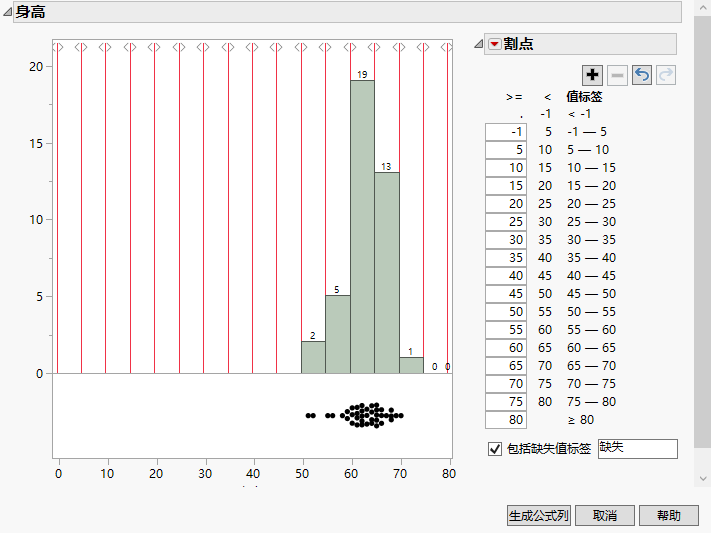The width and height of the screenshot is (711, 533).
Task: Select the >= field in row 45 — 50
Action: 506,294
